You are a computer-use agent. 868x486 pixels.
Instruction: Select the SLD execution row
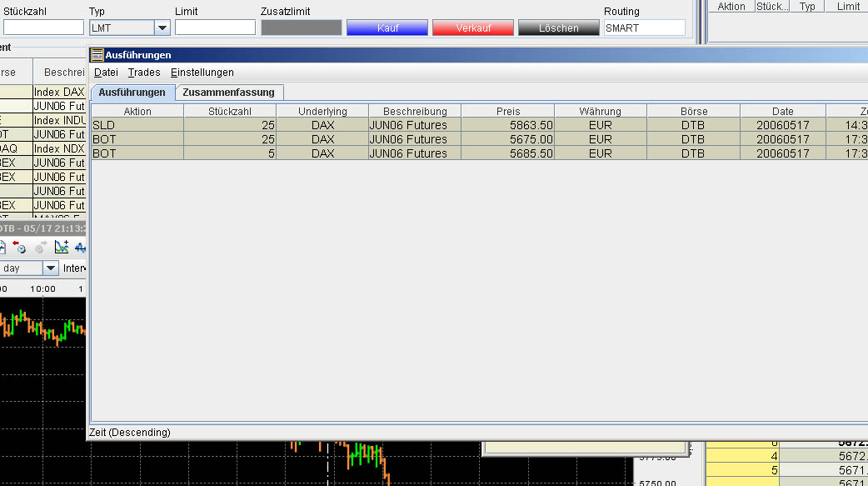click(479, 125)
